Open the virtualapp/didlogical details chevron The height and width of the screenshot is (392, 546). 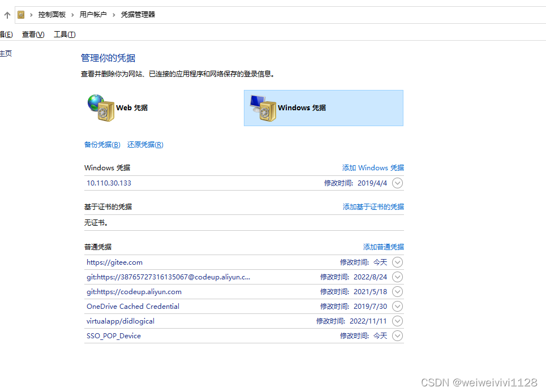[397, 321]
